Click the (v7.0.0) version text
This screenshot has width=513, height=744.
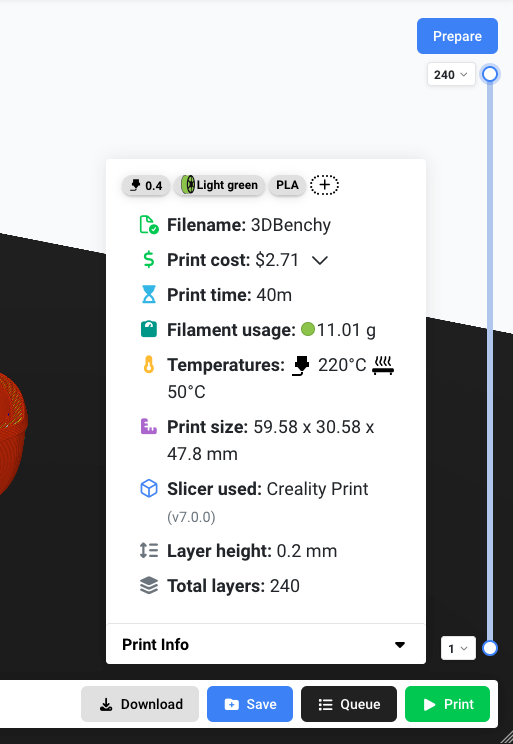pos(191,517)
